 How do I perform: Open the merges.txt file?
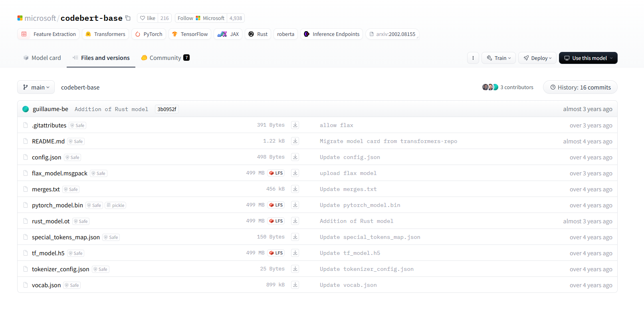tap(46, 189)
